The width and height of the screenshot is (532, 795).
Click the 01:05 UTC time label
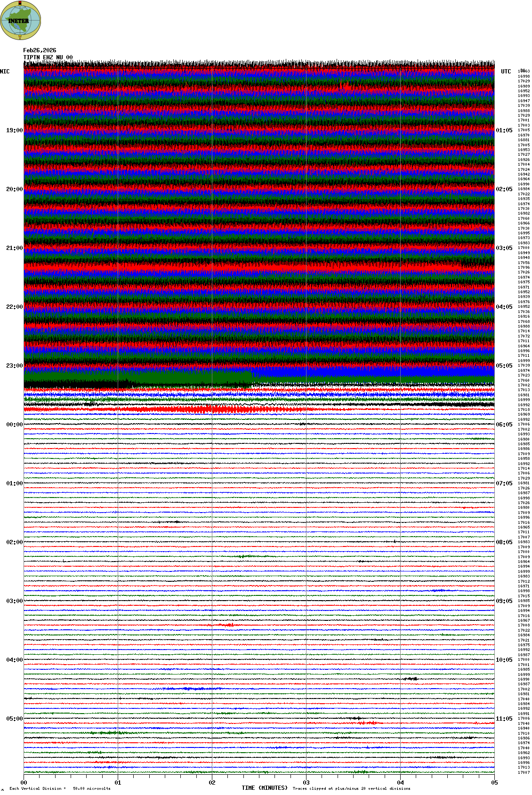point(504,130)
